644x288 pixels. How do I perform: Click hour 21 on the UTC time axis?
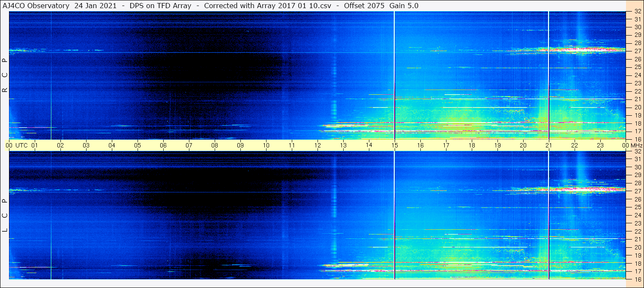(x=549, y=145)
